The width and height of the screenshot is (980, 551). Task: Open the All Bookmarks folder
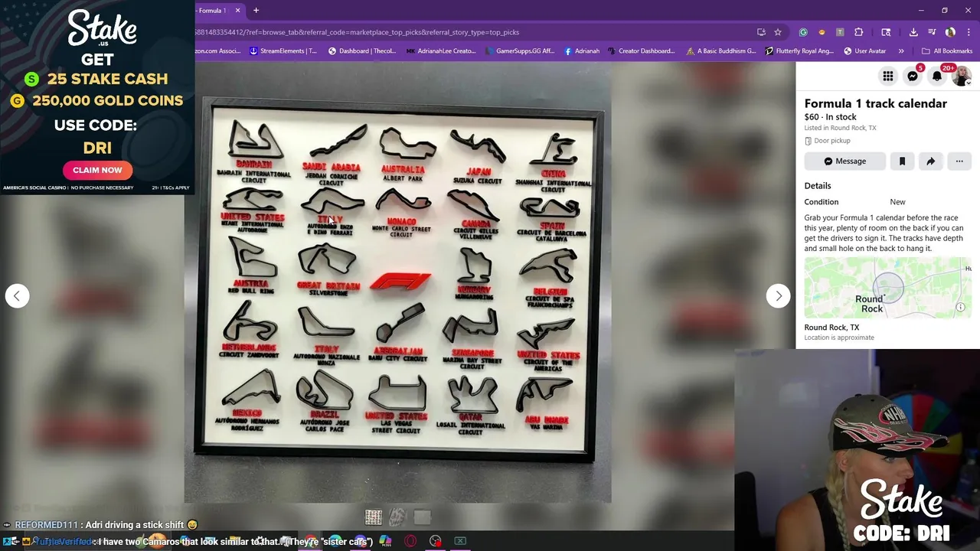[947, 51]
